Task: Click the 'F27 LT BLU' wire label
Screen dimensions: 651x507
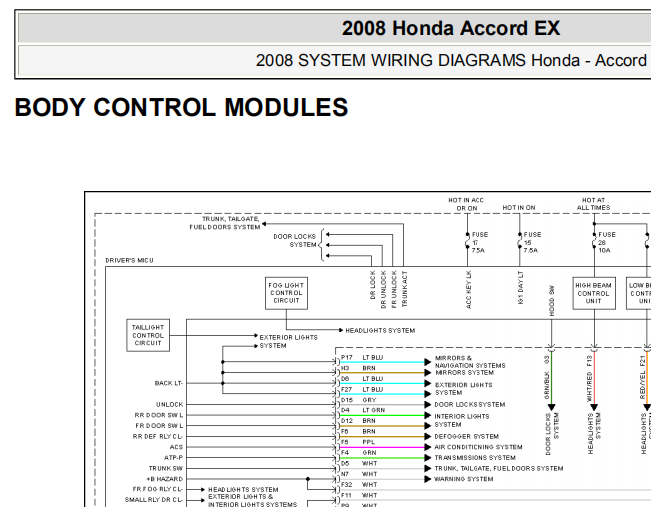Action: pos(362,389)
